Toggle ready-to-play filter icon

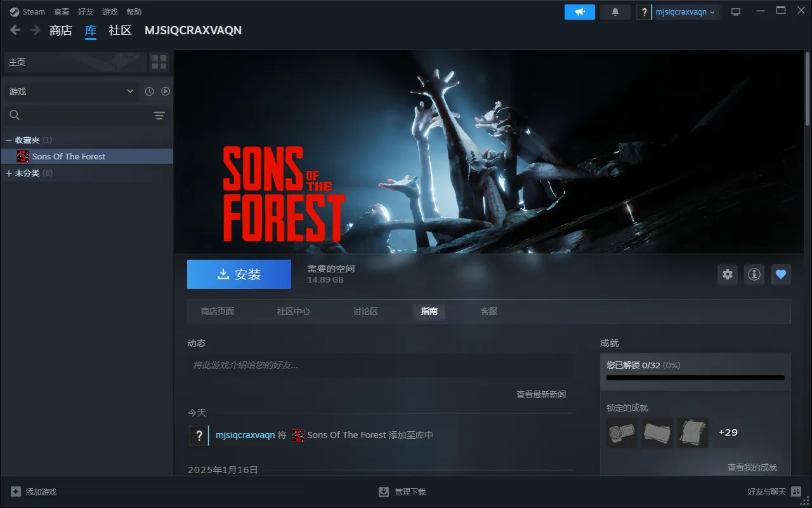166,91
